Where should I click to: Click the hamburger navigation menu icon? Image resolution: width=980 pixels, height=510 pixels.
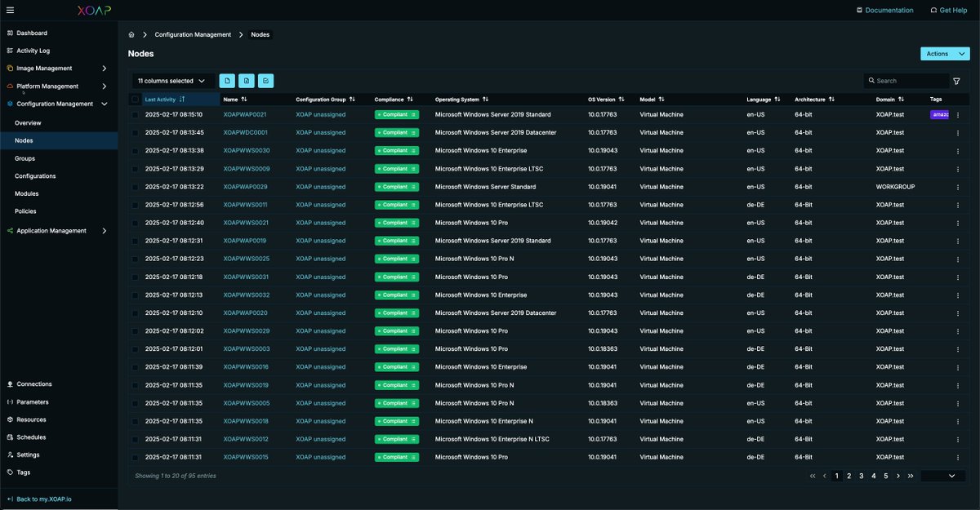pos(9,10)
